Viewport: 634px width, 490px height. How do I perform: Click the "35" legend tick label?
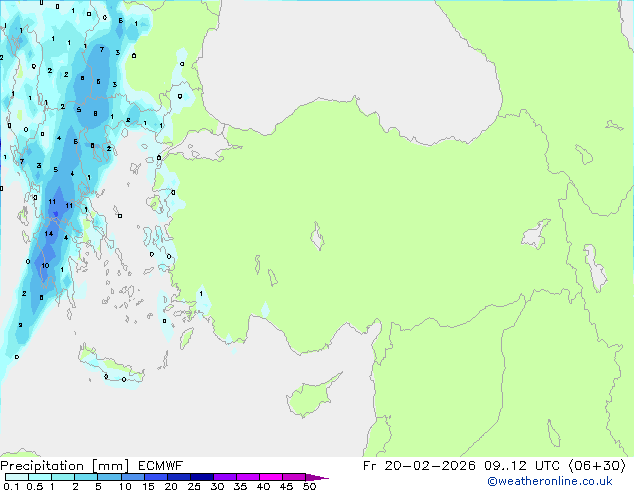[240, 486]
